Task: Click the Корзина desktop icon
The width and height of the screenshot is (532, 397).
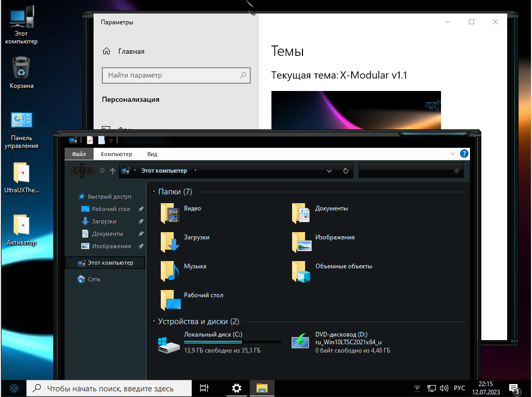Action: [x=22, y=73]
